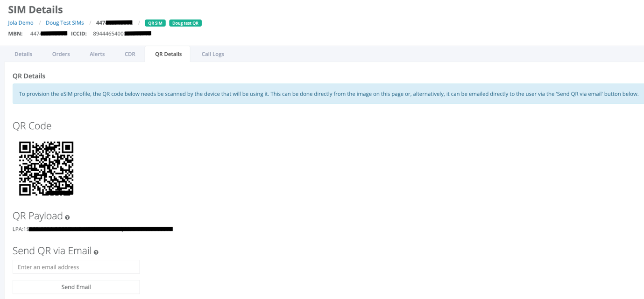
Task: Click the Send QR via Email heading
Action: click(x=52, y=251)
